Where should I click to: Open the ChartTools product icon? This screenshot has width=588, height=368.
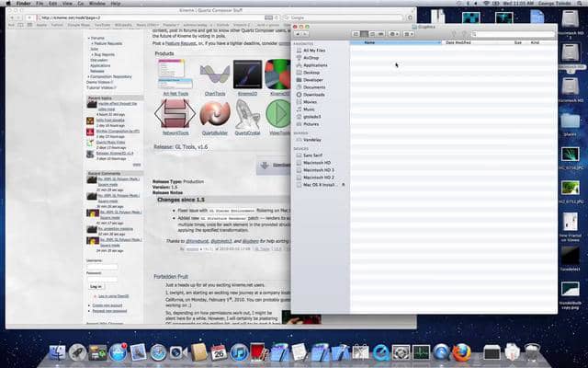(215, 75)
